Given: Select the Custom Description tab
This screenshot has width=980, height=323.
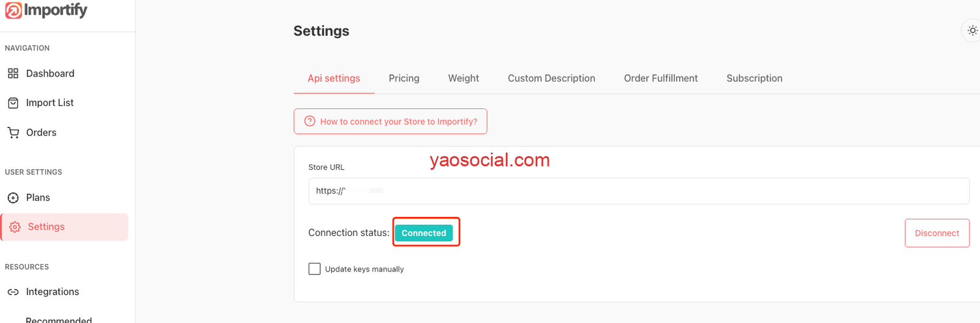Looking at the screenshot, I should click(551, 78).
